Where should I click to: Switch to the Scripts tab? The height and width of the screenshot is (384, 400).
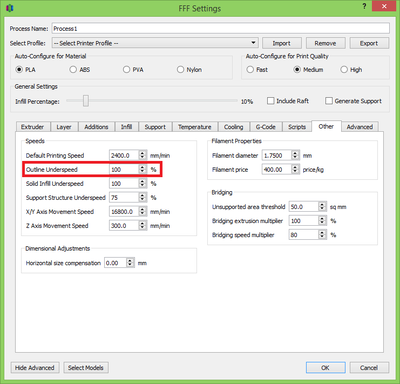(297, 127)
